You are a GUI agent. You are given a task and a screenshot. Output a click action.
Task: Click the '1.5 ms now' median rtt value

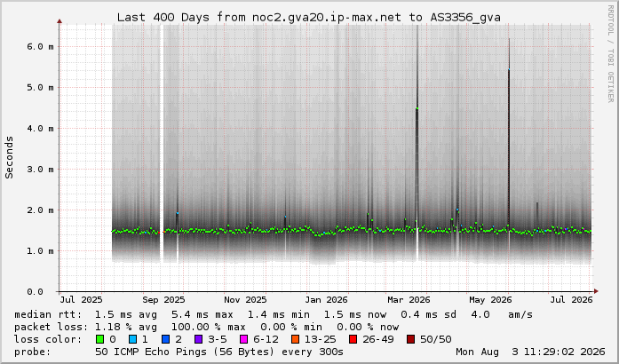pos(355,314)
